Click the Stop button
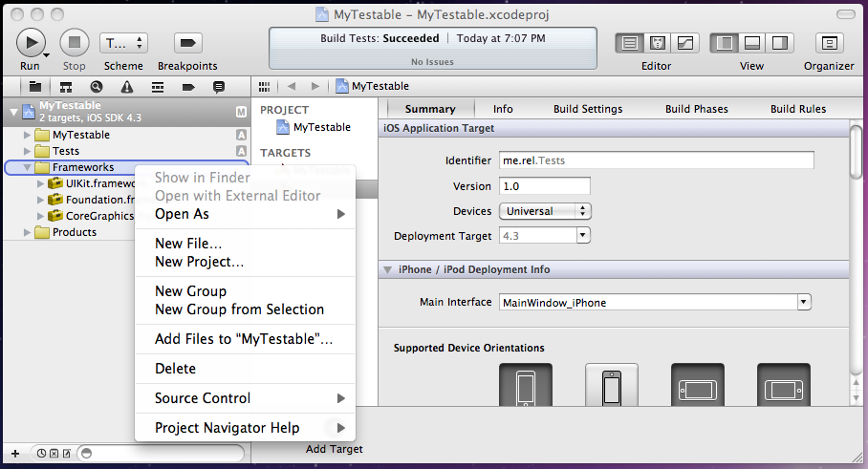 coord(75,43)
